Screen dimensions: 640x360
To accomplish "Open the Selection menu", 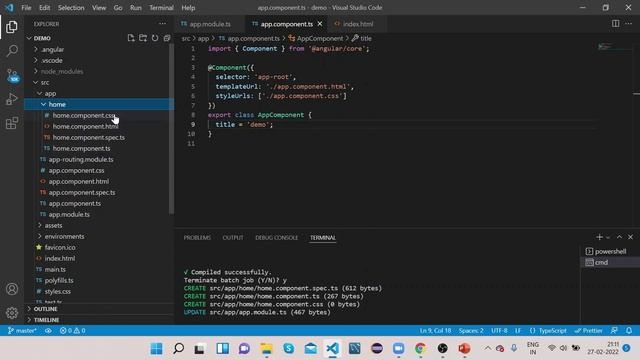I will 71,8.
